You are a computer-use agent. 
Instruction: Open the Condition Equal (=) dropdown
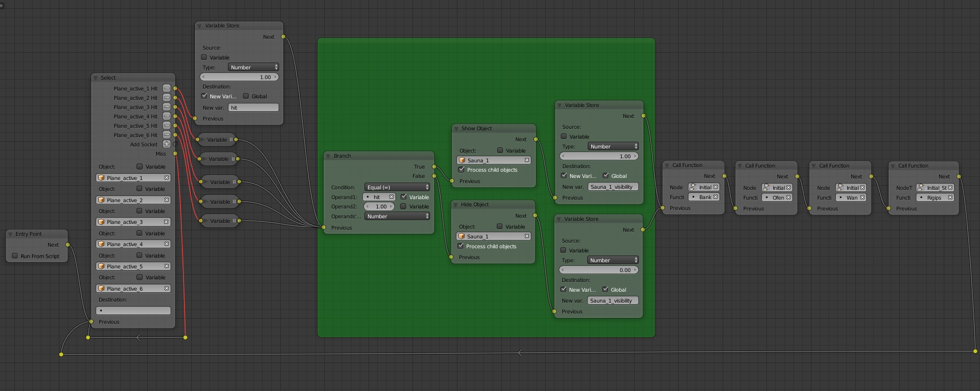[397, 187]
